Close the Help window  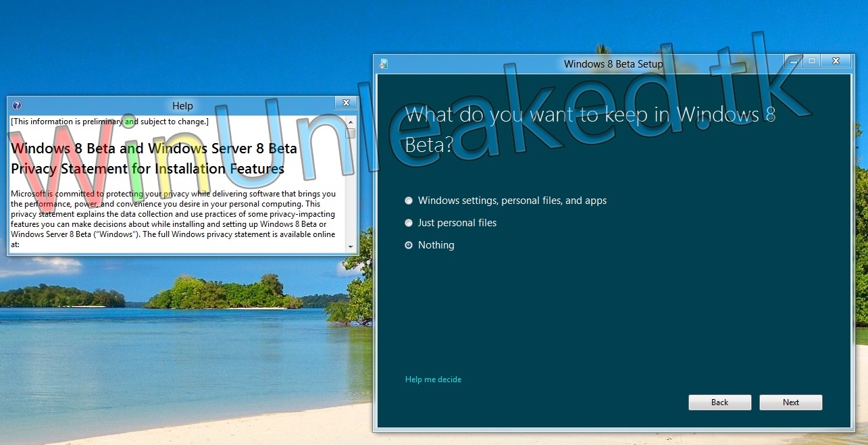(345, 103)
